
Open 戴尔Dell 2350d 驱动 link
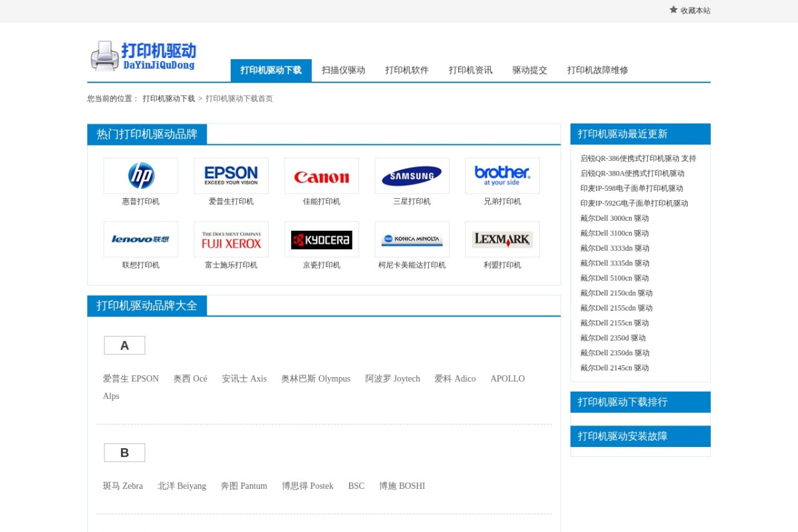[x=613, y=338]
